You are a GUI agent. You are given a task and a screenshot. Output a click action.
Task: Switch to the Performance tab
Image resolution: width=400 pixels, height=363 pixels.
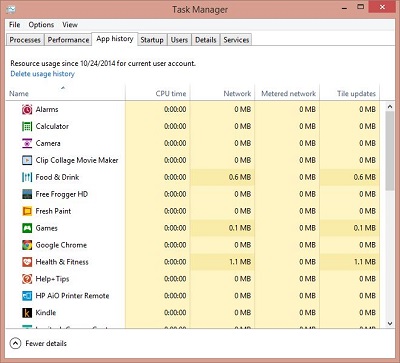(x=68, y=40)
